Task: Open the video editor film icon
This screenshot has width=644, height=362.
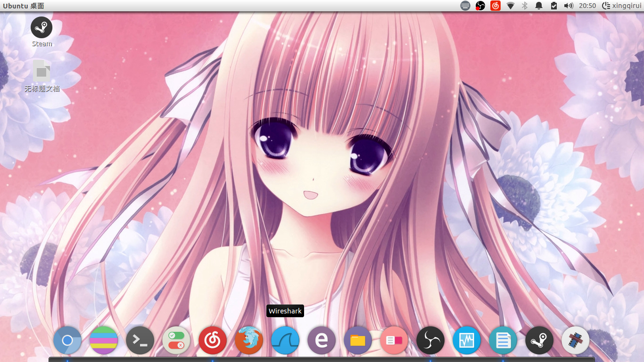Action: click(576, 340)
